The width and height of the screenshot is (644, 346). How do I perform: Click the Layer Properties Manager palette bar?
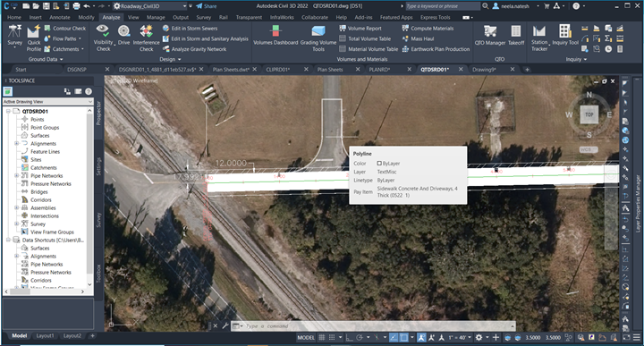[x=638, y=203]
